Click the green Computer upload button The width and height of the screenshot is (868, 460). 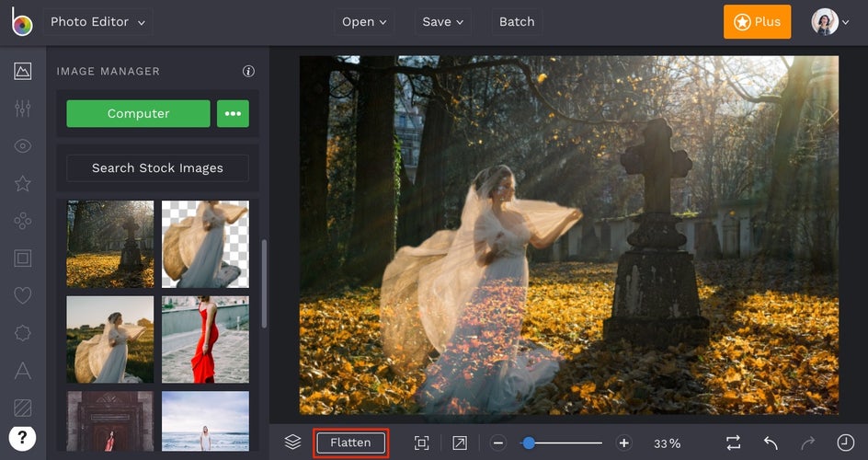pos(138,113)
